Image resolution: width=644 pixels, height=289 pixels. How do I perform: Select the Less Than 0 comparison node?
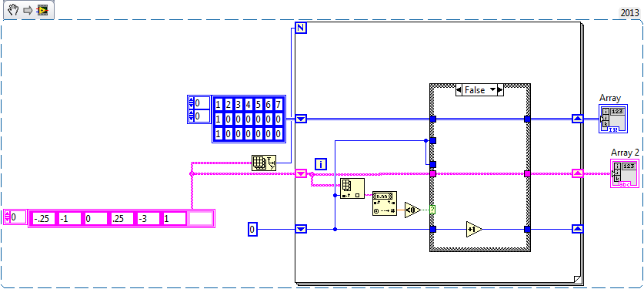pyautogui.click(x=412, y=210)
